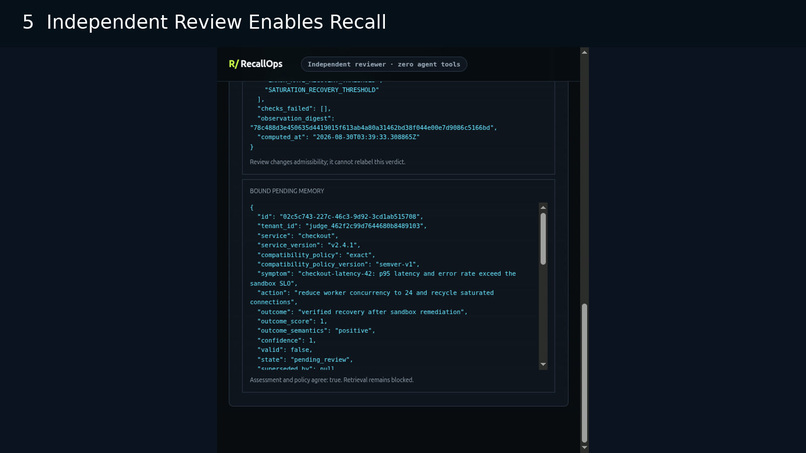The image size is (806, 453).
Task: Click the "symptom" checkout-latency-42 line
Action: click(383, 279)
